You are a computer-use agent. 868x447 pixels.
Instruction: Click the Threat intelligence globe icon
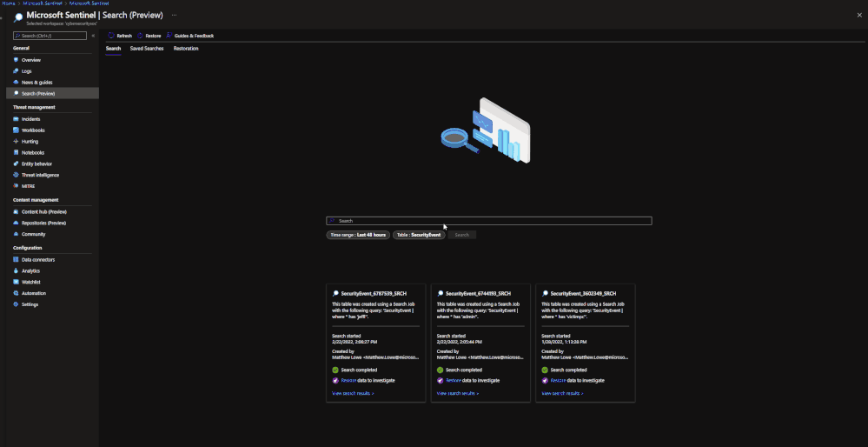point(16,175)
